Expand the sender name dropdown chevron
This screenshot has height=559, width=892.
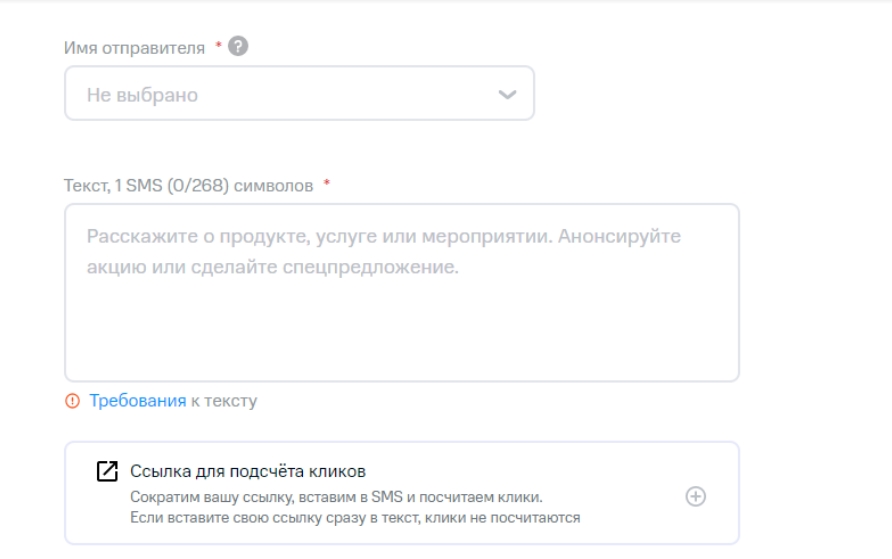pos(509,95)
